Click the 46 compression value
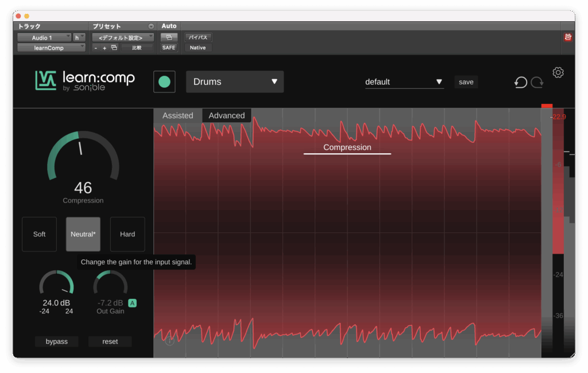 pos(83,188)
